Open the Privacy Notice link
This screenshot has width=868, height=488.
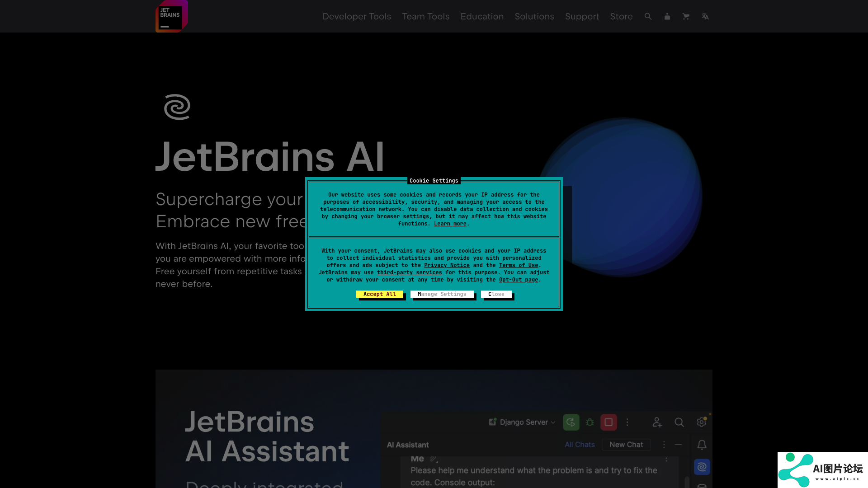click(447, 265)
